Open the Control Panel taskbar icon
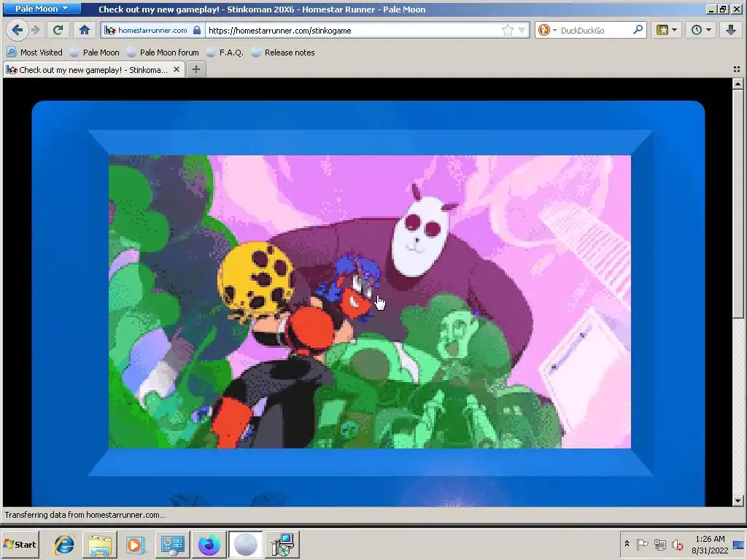This screenshot has height=560, width=747. pos(172,544)
